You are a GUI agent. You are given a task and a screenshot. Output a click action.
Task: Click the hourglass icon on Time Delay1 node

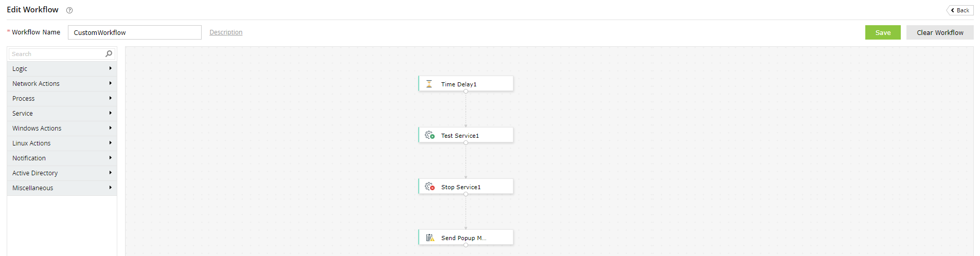pos(429,84)
